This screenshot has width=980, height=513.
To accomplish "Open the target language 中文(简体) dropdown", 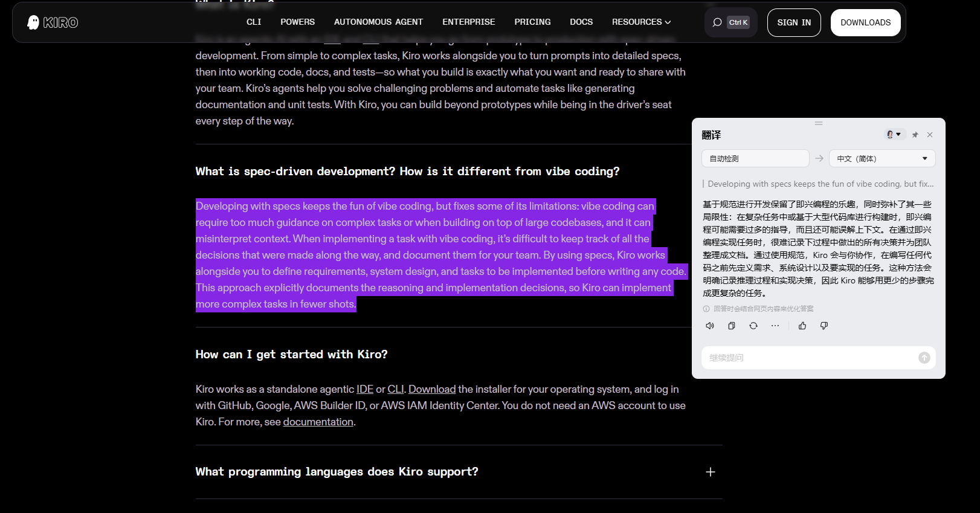I will (x=882, y=158).
